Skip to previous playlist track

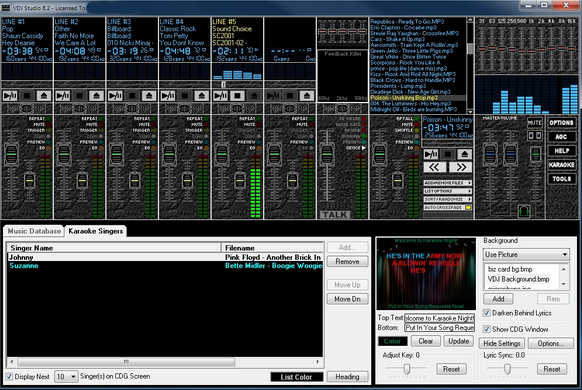pos(434,167)
